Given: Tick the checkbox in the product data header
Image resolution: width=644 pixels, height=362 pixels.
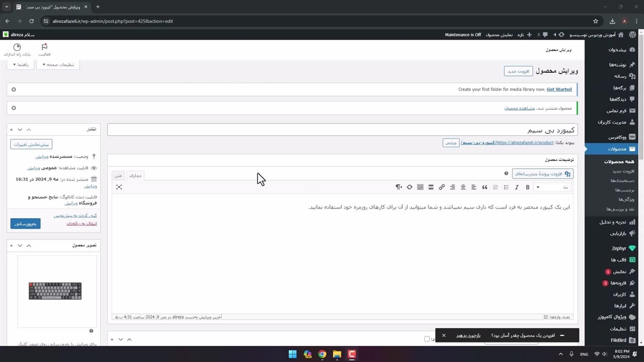Looking at the screenshot, I should click(427, 339).
